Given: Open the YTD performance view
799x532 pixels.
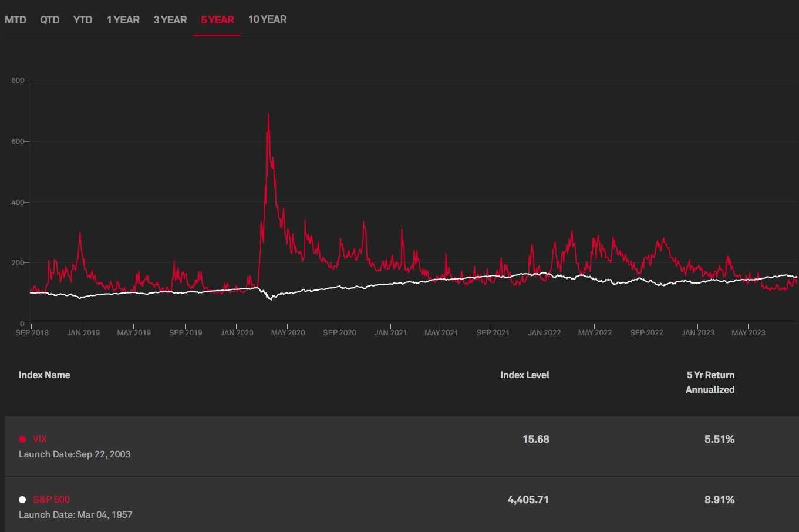Looking at the screenshot, I should click(x=83, y=19).
